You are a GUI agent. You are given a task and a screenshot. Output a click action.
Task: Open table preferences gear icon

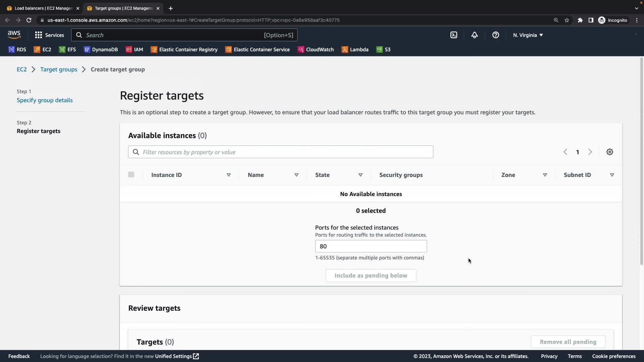coord(609,152)
